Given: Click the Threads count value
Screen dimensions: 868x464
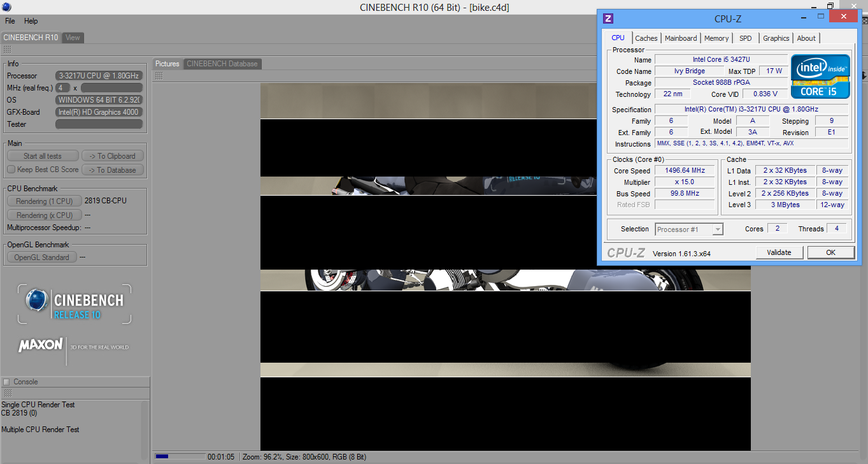Looking at the screenshot, I should [836, 229].
